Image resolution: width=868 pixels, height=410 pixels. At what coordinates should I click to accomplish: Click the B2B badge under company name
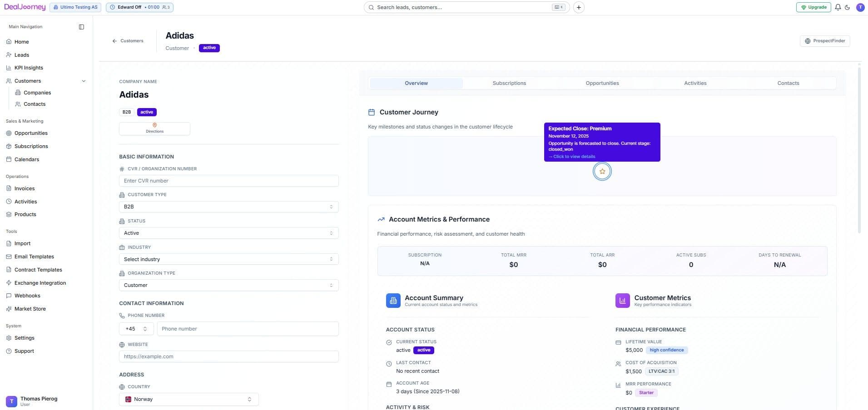(x=127, y=112)
